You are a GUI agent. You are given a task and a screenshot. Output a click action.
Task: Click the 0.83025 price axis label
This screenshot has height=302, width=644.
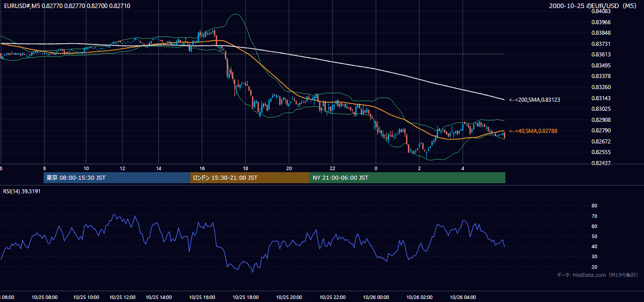601,109
